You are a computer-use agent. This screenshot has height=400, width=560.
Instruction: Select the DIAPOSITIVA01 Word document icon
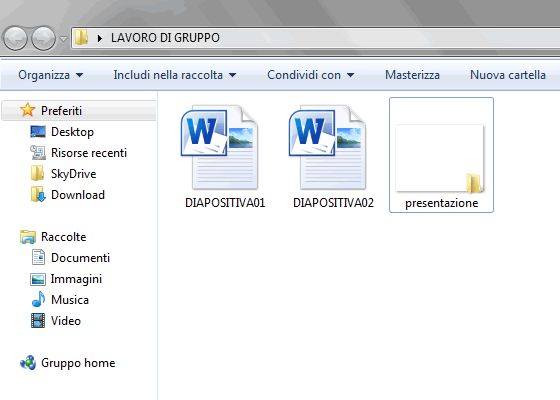[x=220, y=148]
